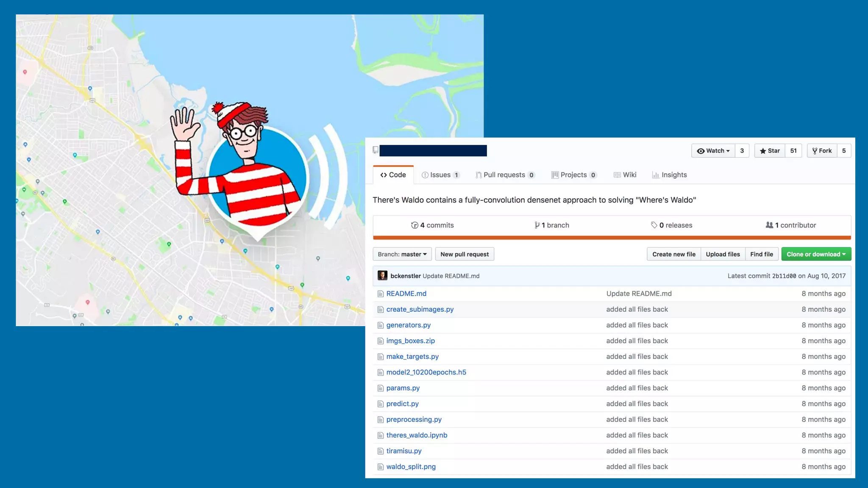View the 0 releases page
Image resolution: width=868 pixels, height=488 pixels.
click(x=671, y=225)
